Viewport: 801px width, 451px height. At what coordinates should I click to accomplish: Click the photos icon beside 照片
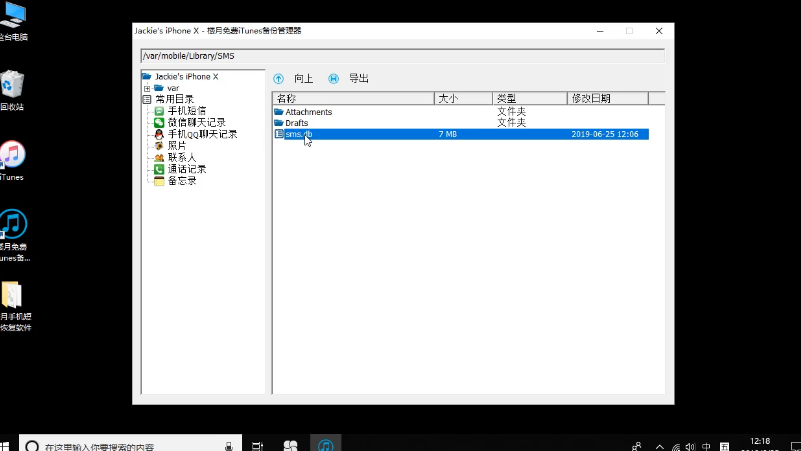pos(159,146)
